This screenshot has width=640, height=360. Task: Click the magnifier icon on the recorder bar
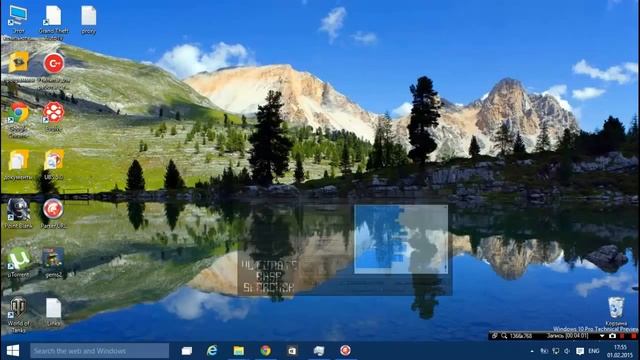tap(504, 336)
